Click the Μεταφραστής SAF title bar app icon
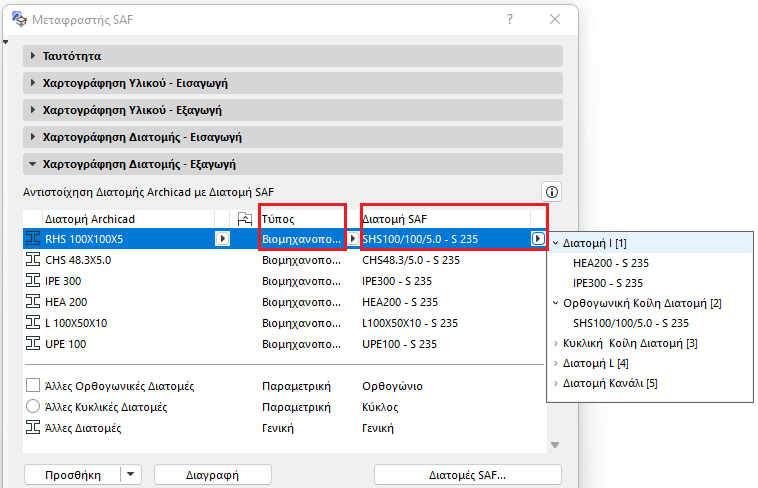 (x=19, y=19)
